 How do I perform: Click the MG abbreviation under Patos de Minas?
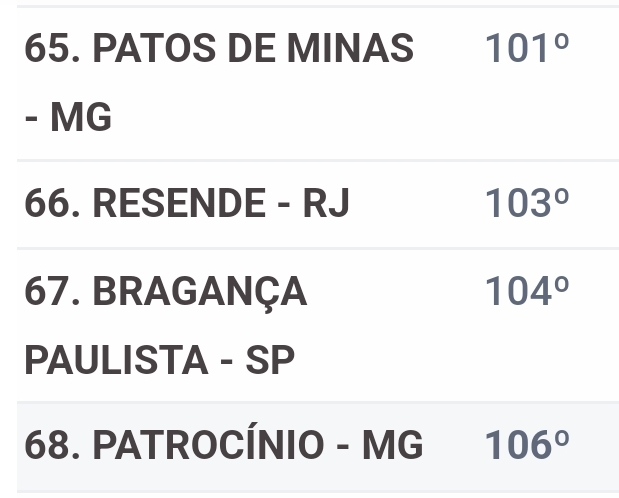pos(80,118)
